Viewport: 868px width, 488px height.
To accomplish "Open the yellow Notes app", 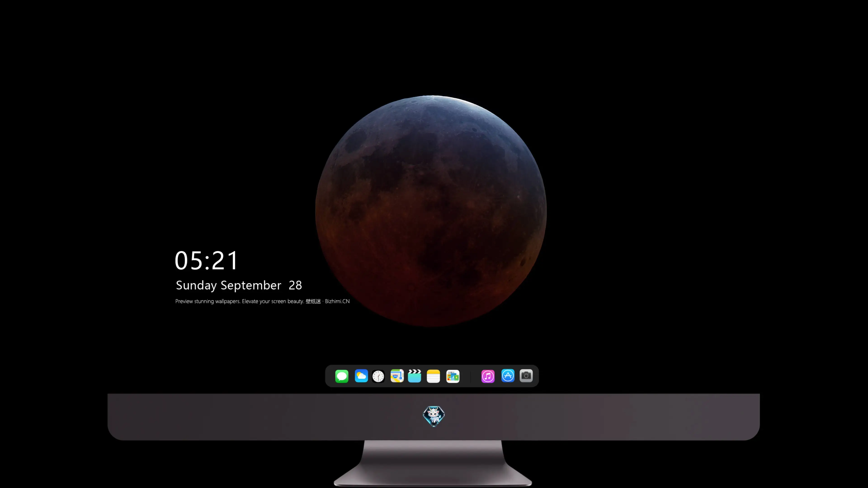I will click(x=433, y=376).
